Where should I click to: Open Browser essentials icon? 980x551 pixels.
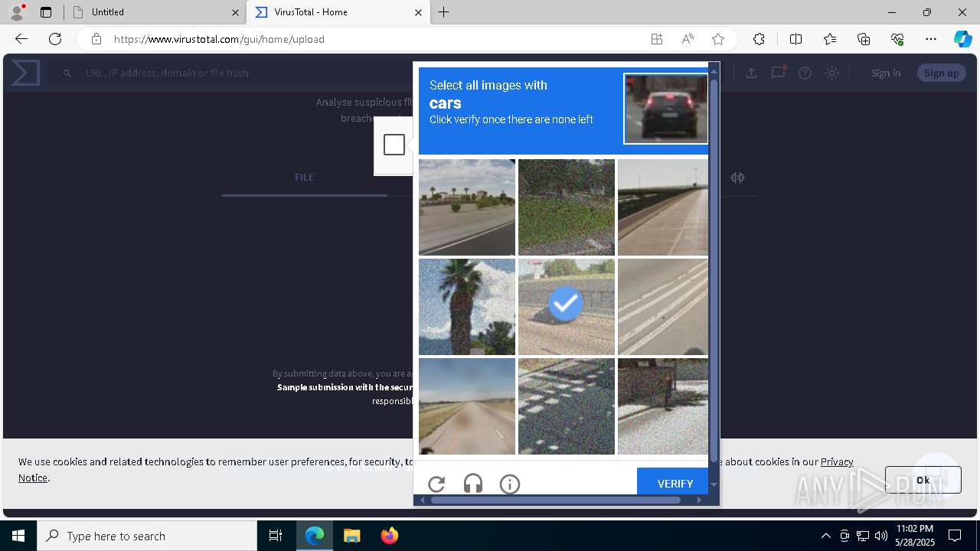[897, 39]
